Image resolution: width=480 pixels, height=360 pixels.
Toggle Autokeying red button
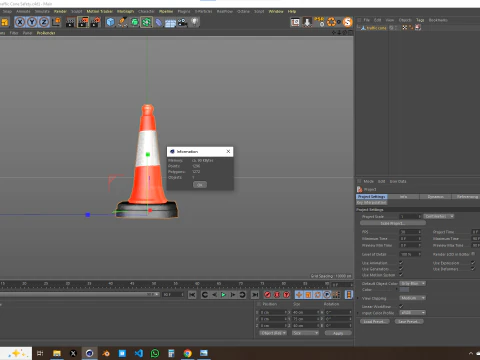[x=277, y=295]
